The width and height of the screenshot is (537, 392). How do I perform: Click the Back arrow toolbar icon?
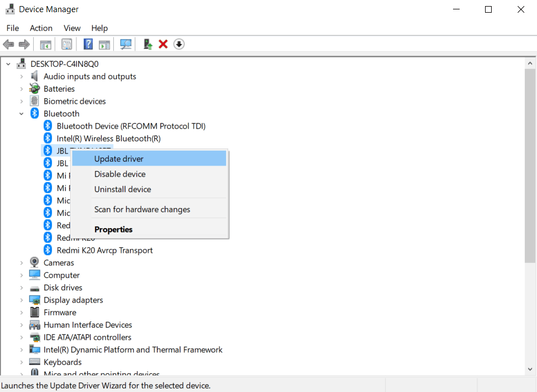tap(8, 44)
